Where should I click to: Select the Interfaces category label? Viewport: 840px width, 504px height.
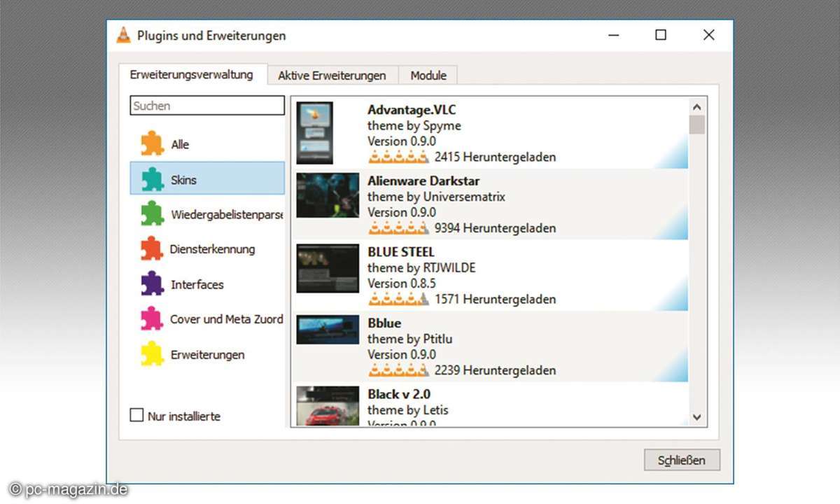pos(197,285)
